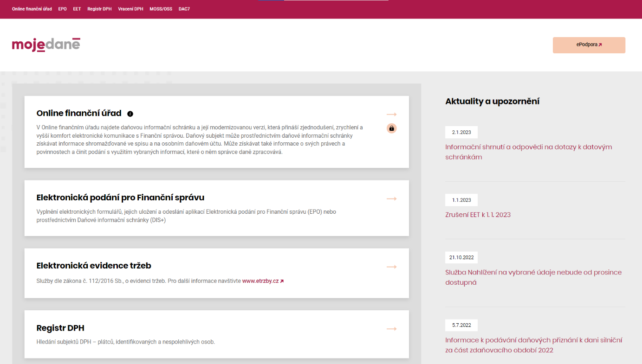Open news about Zrušení EET k 1. 1. 2023
642x364 pixels.
[x=478, y=215]
